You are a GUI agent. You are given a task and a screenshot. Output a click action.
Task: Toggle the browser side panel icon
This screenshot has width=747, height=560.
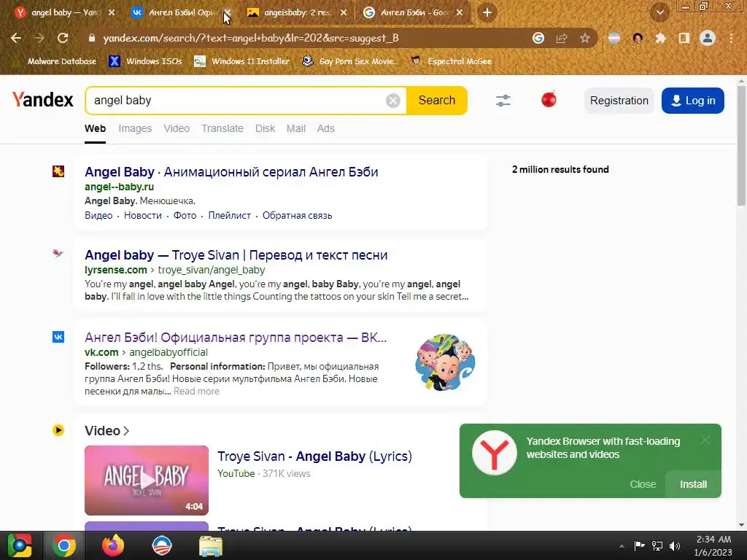684,38
